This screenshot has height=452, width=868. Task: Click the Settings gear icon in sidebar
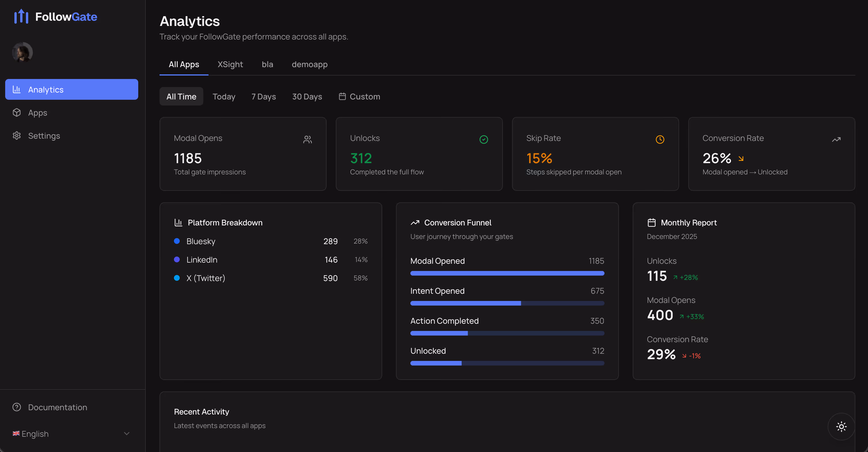16,135
